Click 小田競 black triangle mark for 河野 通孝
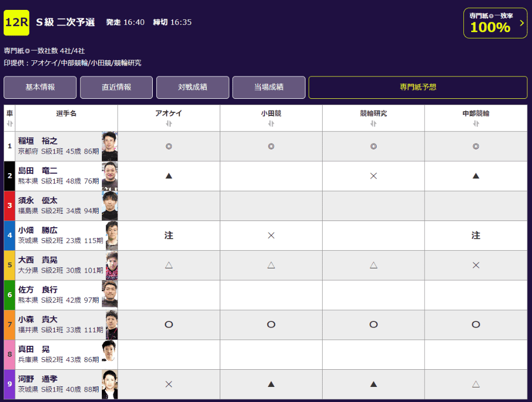Screen dimensions: 532x402 (x=271, y=384)
